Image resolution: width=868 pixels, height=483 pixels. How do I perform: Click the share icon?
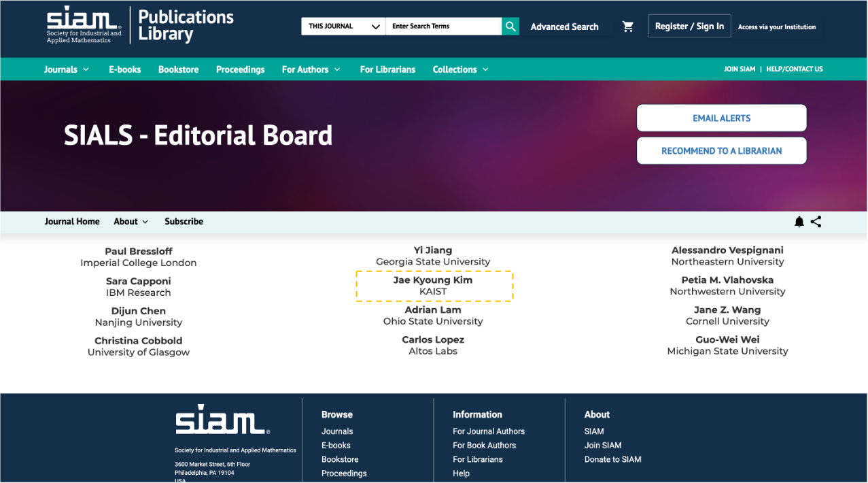coord(816,222)
